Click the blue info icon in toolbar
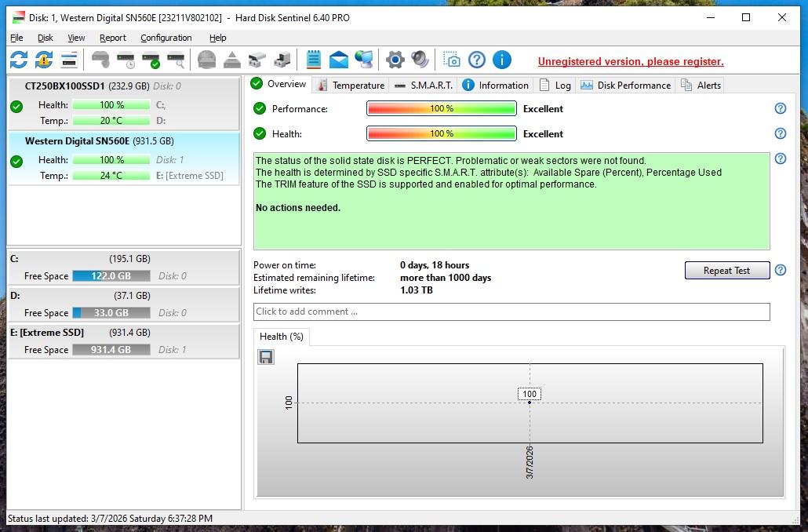808x532 pixels. (501, 60)
